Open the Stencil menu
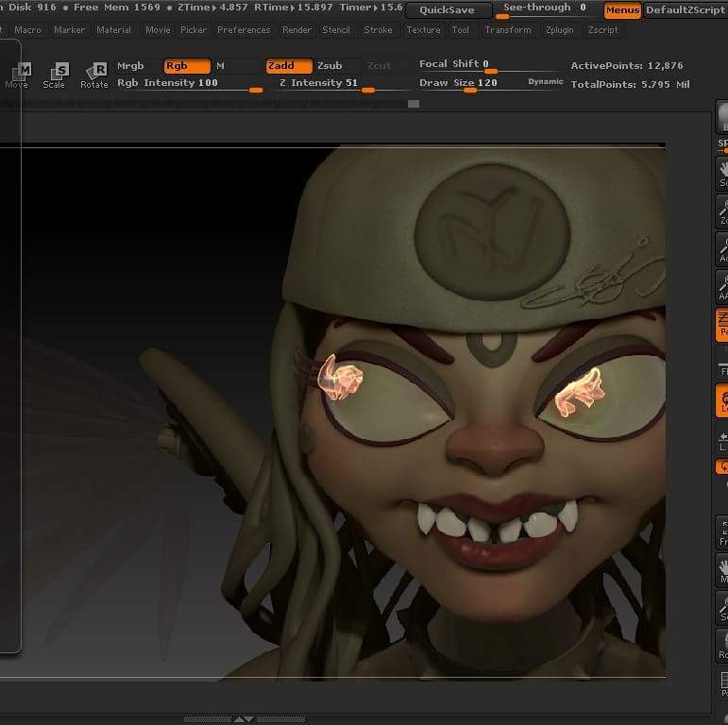The image size is (728, 725). click(x=336, y=30)
